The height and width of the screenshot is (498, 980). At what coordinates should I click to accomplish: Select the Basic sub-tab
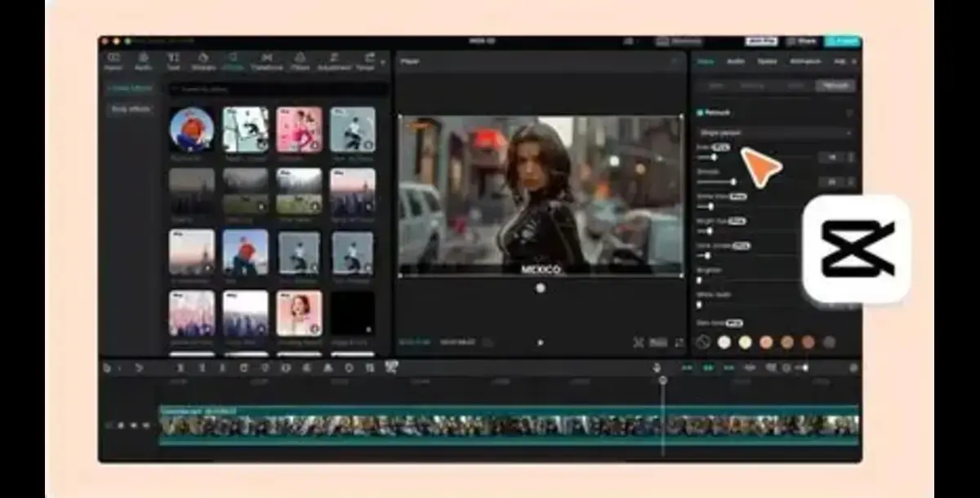[x=715, y=85]
